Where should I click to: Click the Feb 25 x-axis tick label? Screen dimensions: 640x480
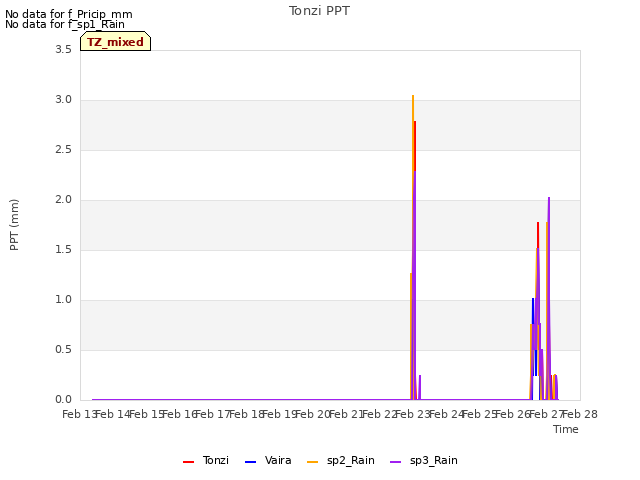(x=480, y=415)
